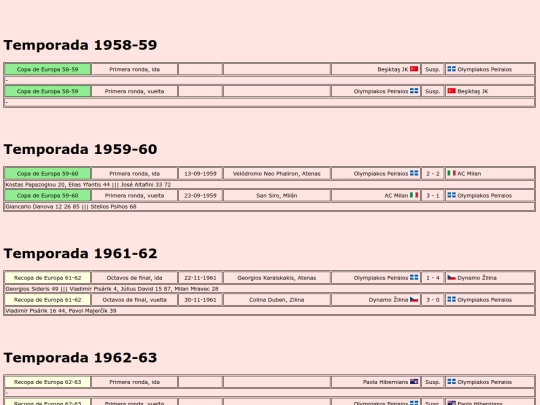Viewport: 540px width, 405px height.
Task: Click Greek flag in the 23-09-1959 match row
Action: 451,195
